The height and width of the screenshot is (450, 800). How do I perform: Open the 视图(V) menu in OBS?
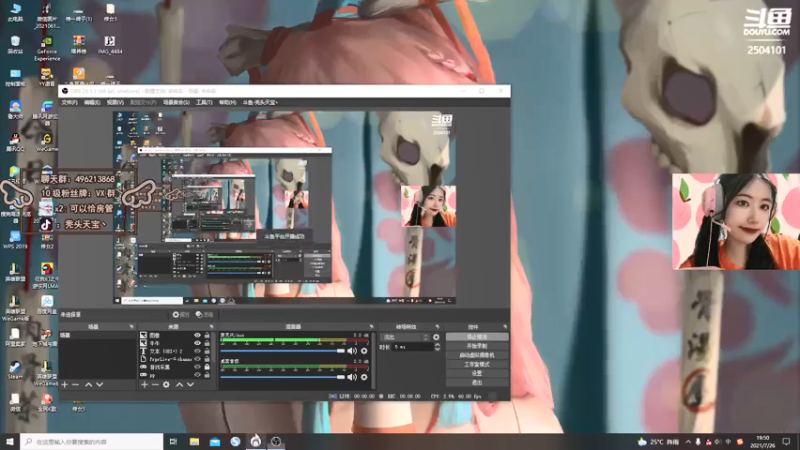point(115,103)
